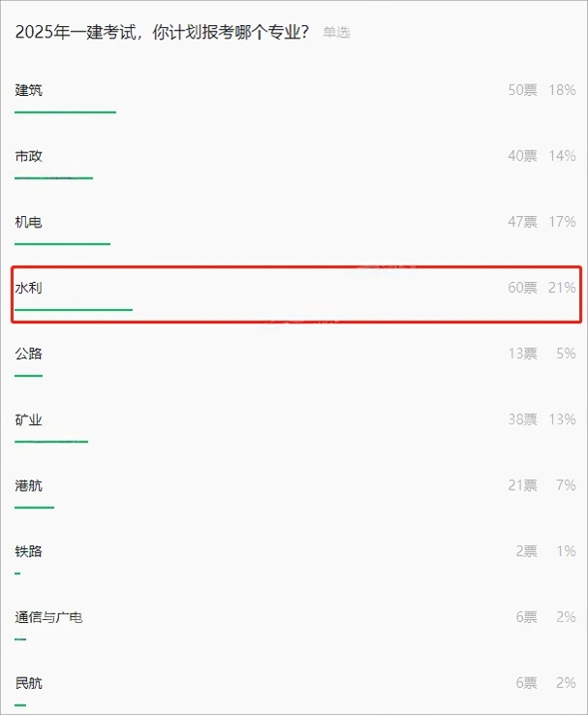Click the 50票 vote count for 建筑
Screen dimensions: 588x715
click(522, 90)
